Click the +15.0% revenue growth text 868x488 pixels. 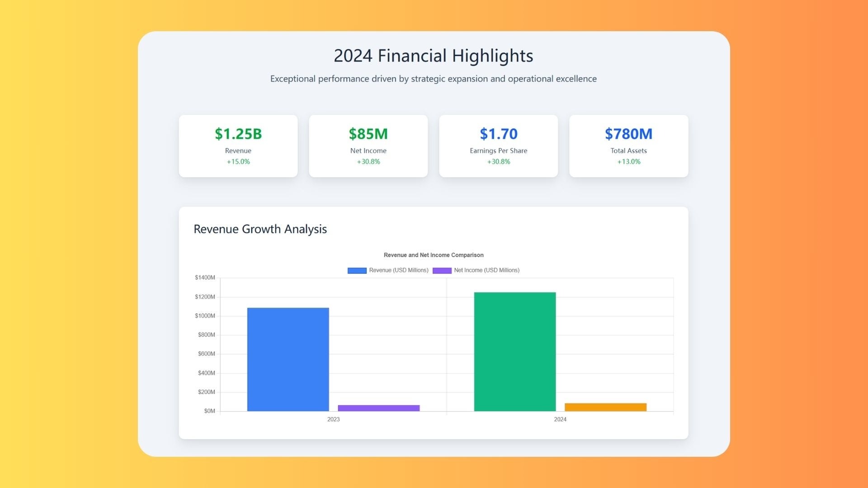238,162
